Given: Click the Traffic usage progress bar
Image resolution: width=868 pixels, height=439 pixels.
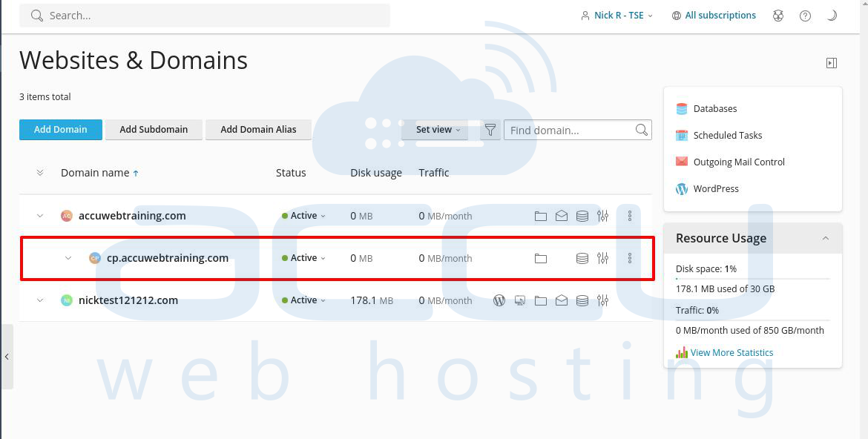Looking at the screenshot, I should pos(753,320).
